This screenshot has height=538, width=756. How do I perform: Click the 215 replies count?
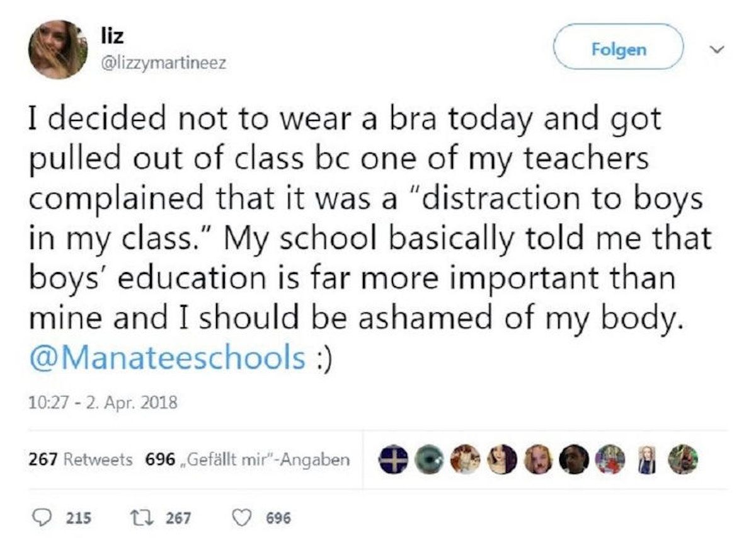[79, 518]
